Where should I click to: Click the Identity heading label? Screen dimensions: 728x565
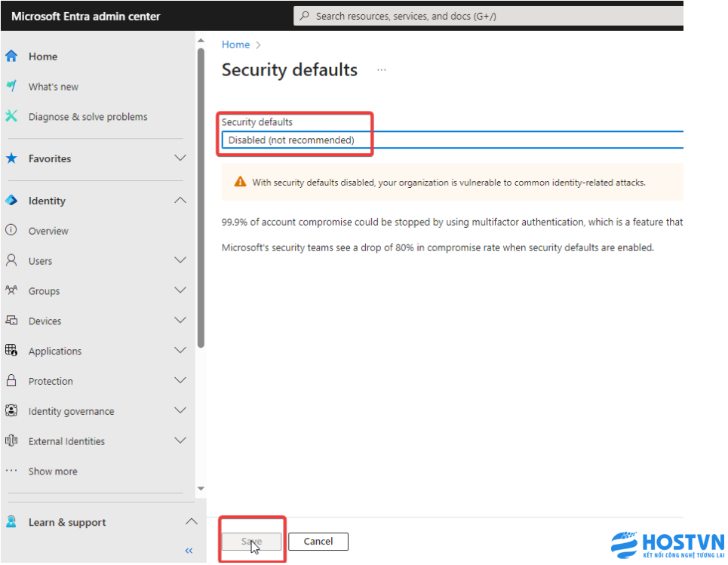click(47, 201)
